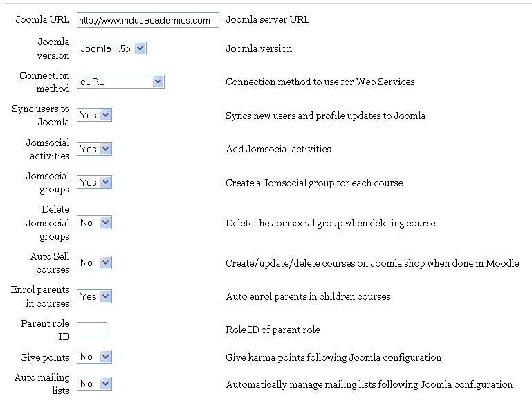Open the Enrol parents in courses dropdown
This screenshot has height=403, width=532.
pyautogui.click(x=94, y=296)
